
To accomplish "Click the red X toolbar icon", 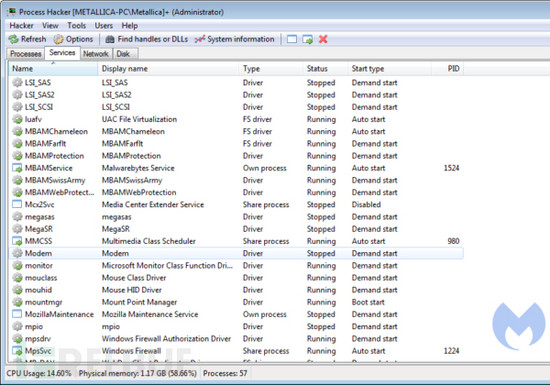I will click(323, 39).
